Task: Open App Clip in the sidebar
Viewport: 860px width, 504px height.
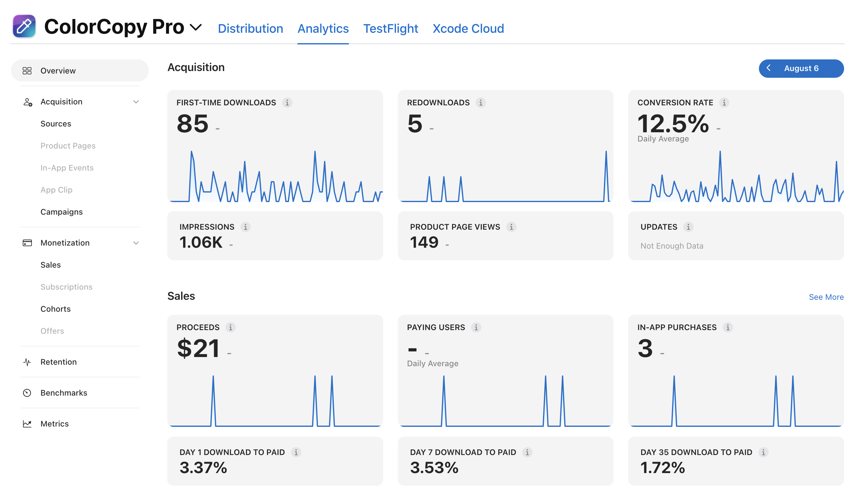Action: click(x=56, y=190)
